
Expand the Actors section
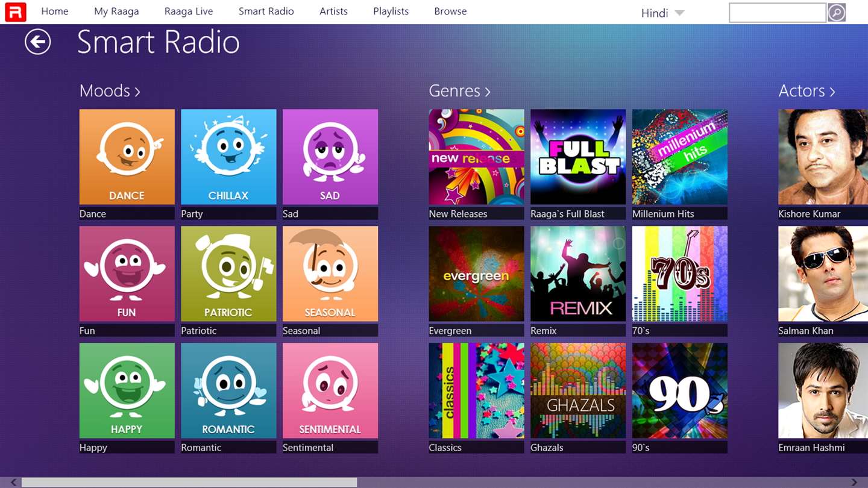[x=807, y=91]
